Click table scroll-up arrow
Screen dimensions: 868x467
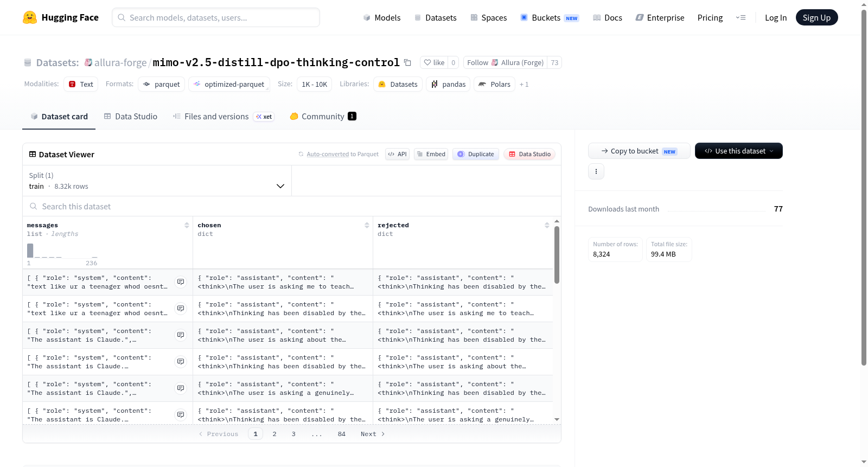[x=557, y=221]
